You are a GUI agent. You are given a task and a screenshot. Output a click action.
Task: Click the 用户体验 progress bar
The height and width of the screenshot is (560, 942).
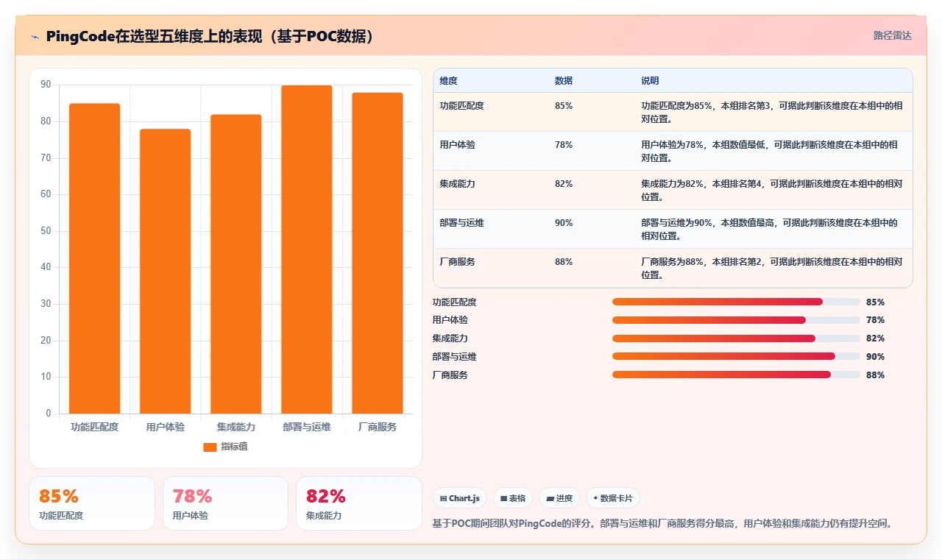pos(736,320)
